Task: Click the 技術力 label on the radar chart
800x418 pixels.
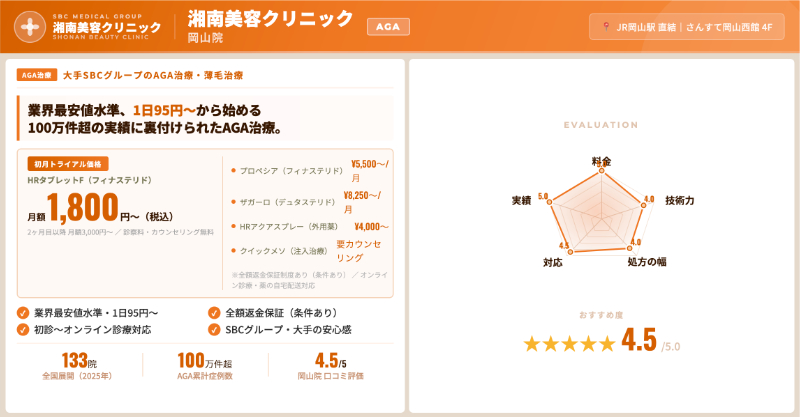Action: [x=680, y=201]
